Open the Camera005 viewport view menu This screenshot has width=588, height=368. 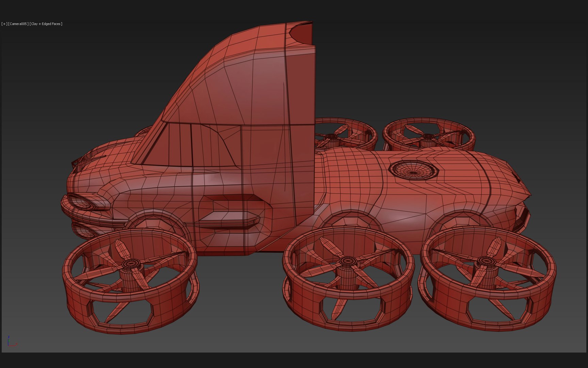pyautogui.click(x=18, y=24)
